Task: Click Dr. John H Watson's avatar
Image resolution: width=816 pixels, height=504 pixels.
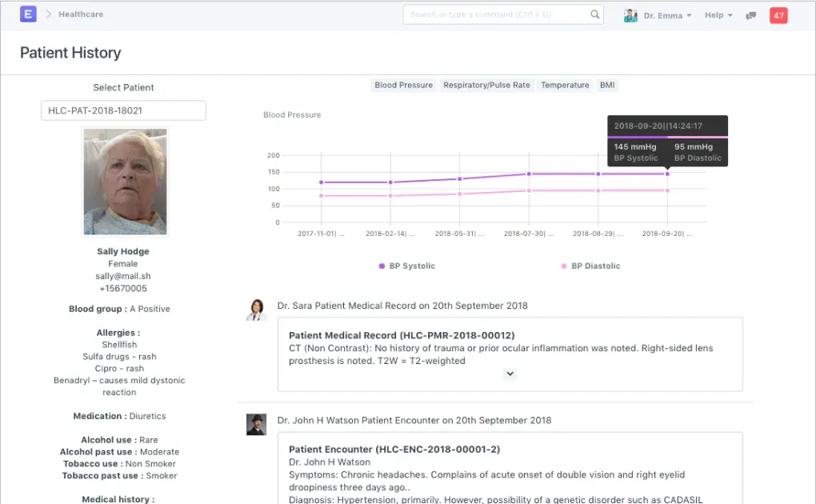Action: point(256,425)
